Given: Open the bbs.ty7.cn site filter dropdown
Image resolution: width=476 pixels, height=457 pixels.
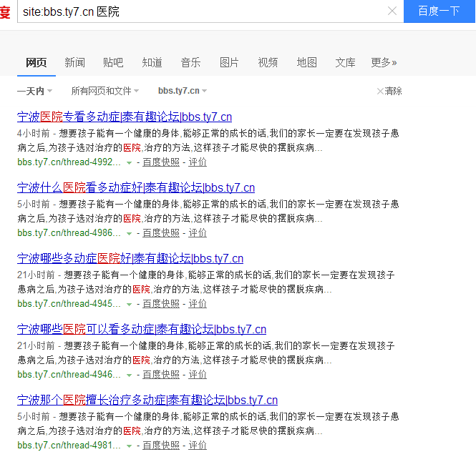Looking at the screenshot, I should point(183,91).
